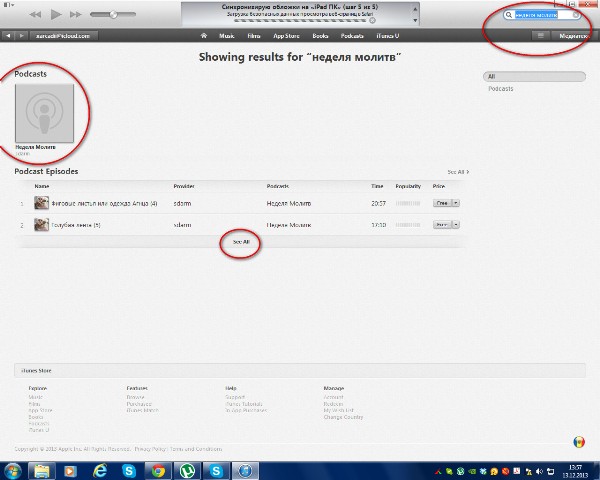Expand the Free price dropdown arrow, first episode

point(456,202)
